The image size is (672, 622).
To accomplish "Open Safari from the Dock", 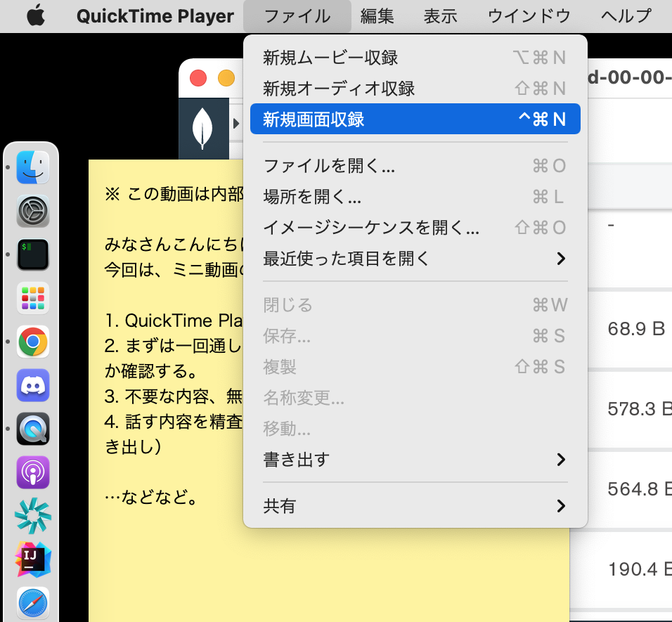I will tap(33, 603).
